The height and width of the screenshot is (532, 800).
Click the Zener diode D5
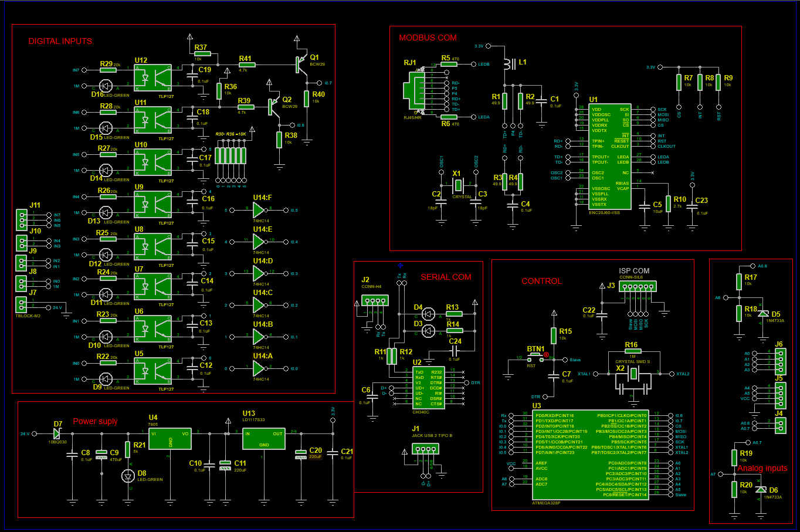pos(762,314)
